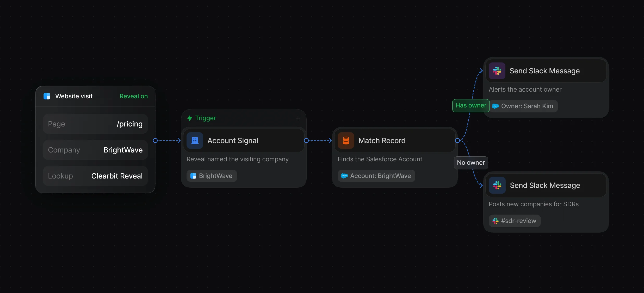Select the Company field showing BrightWave
Image resolution: width=644 pixels, height=293 pixels.
coord(95,150)
